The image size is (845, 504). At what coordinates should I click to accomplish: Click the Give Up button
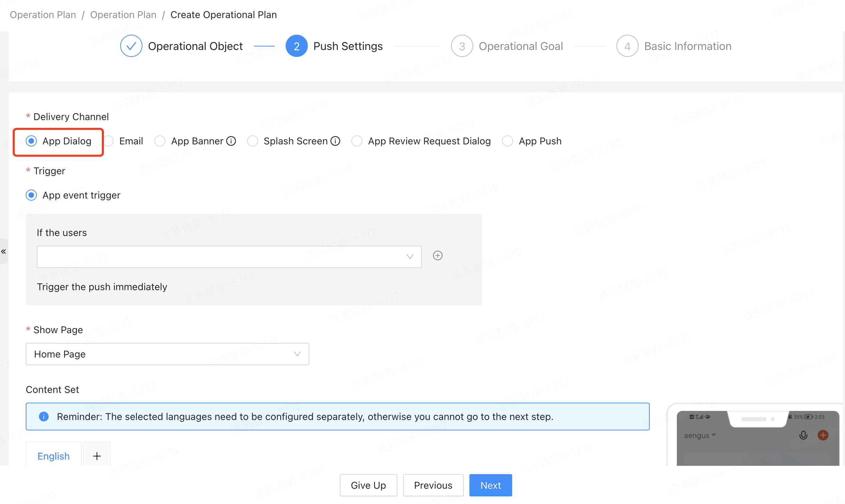[368, 485]
